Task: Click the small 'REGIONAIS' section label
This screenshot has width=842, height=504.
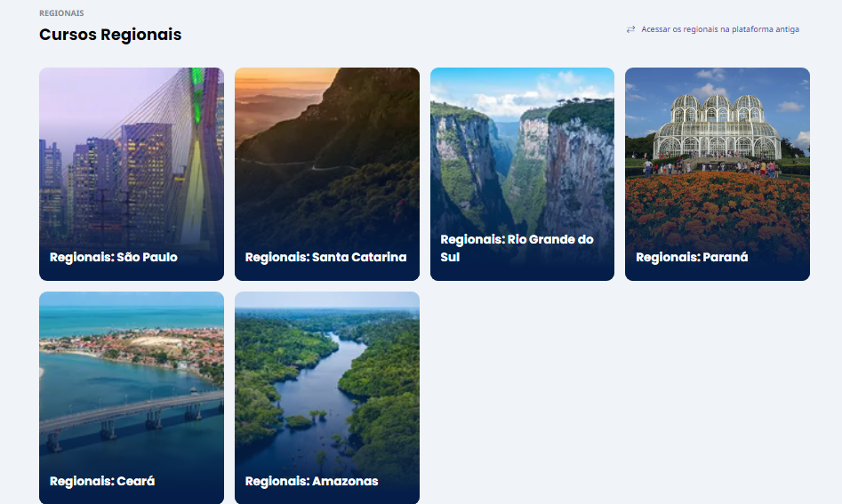Action: coord(61,12)
